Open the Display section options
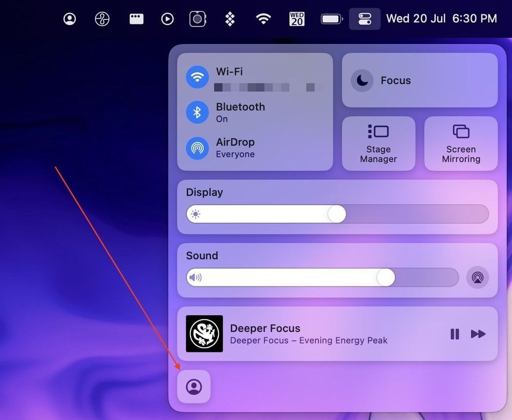Viewport: 512px width, 420px height. pyautogui.click(x=204, y=192)
